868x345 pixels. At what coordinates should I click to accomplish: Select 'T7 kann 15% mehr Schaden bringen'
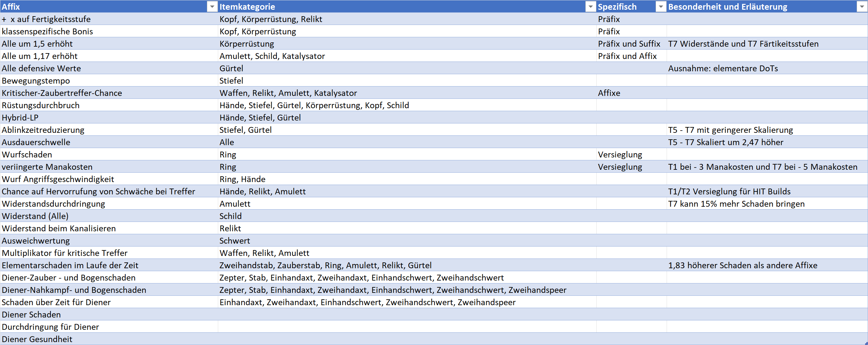click(767, 204)
